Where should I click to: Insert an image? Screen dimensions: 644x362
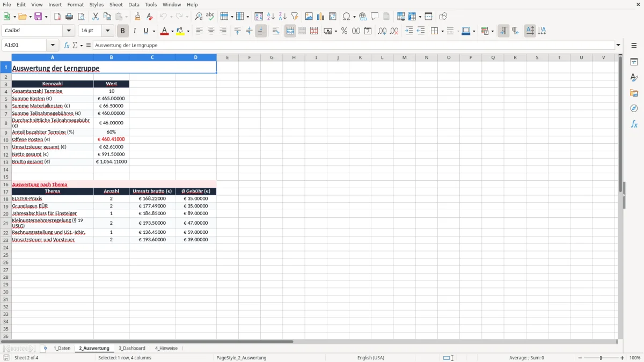(309, 17)
